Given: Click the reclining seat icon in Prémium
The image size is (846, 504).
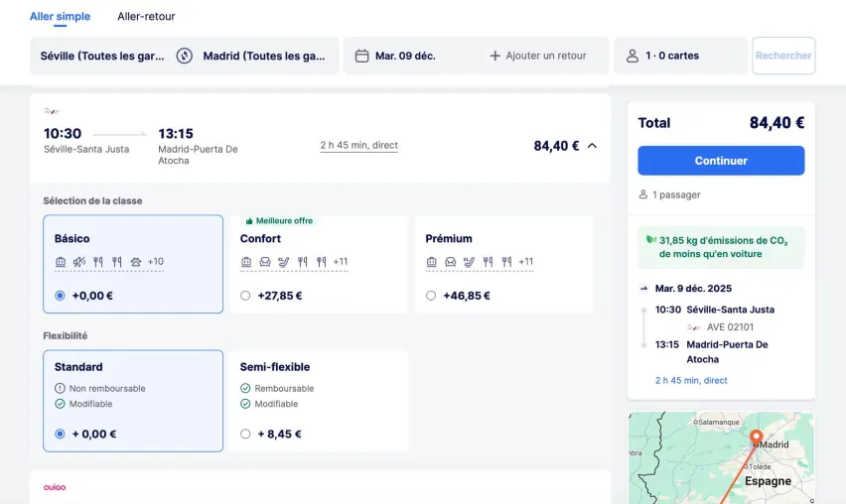Looking at the screenshot, I should coord(470,262).
